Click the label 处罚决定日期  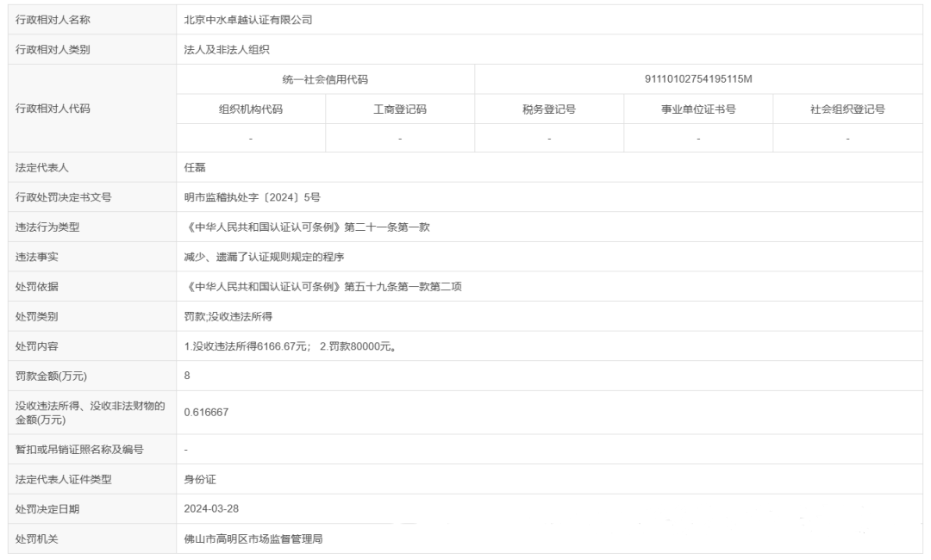click(x=47, y=508)
